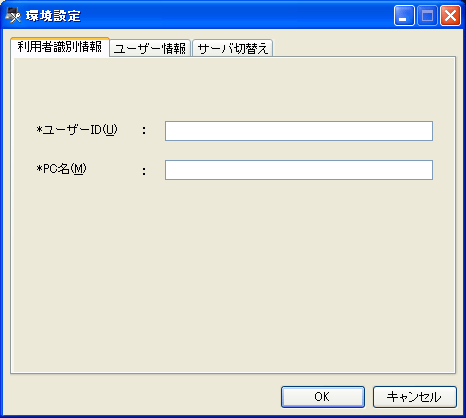Click the *PC名(M) label
The width and height of the screenshot is (466, 418).
point(61,169)
